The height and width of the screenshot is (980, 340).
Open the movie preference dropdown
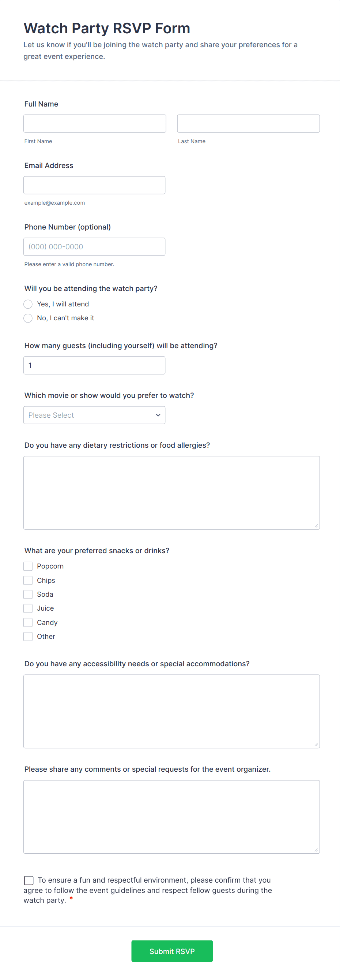(94, 415)
